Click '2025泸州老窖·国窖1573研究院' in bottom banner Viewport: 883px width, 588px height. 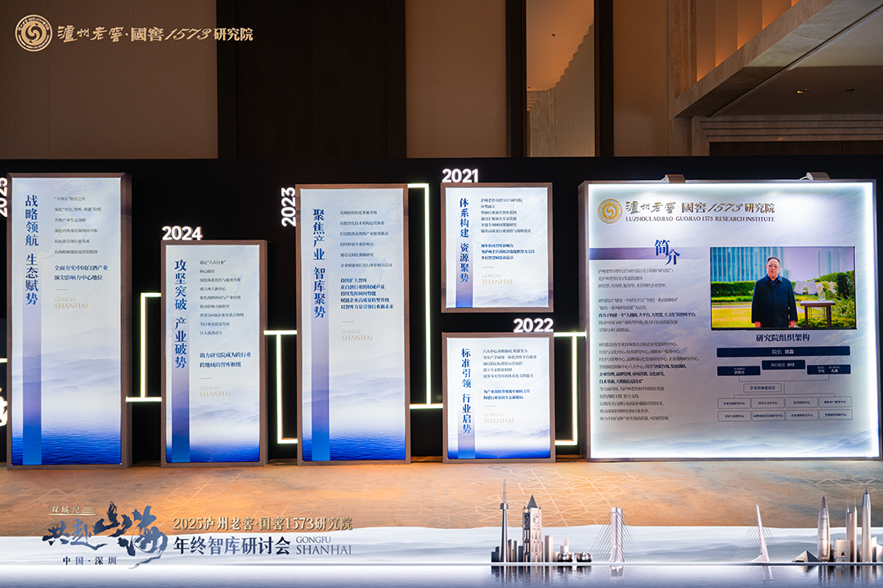click(262, 523)
